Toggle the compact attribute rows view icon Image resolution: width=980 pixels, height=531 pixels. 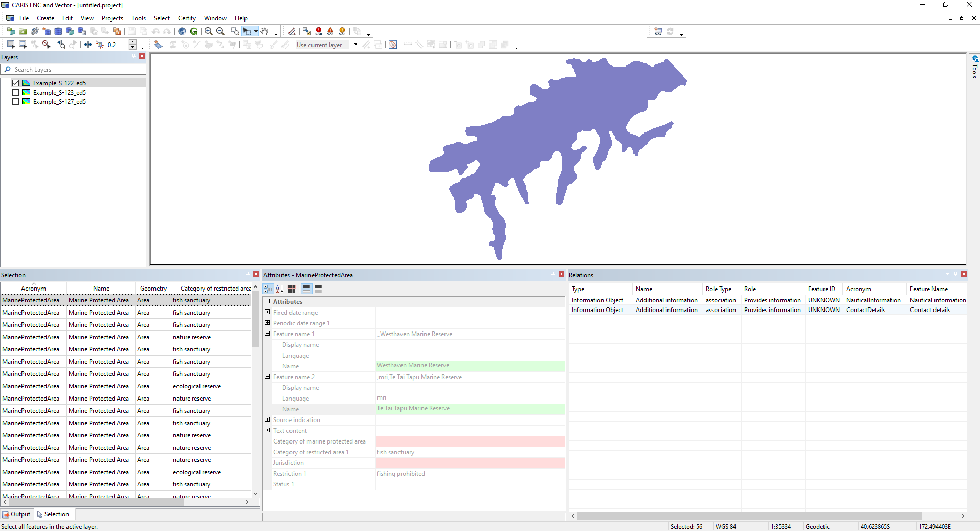[318, 289]
